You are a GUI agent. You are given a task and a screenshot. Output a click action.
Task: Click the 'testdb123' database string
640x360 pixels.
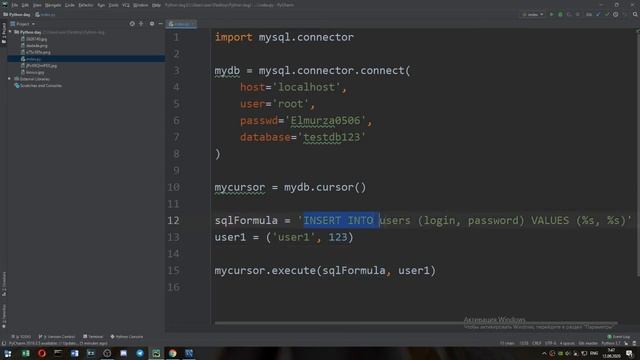pos(331,137)
